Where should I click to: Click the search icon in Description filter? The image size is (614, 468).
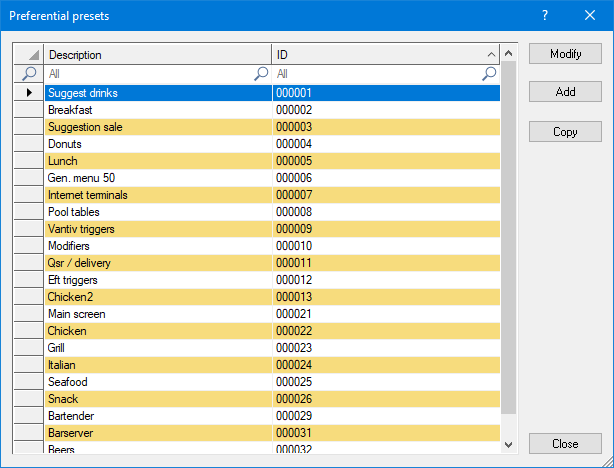[261, 74]
